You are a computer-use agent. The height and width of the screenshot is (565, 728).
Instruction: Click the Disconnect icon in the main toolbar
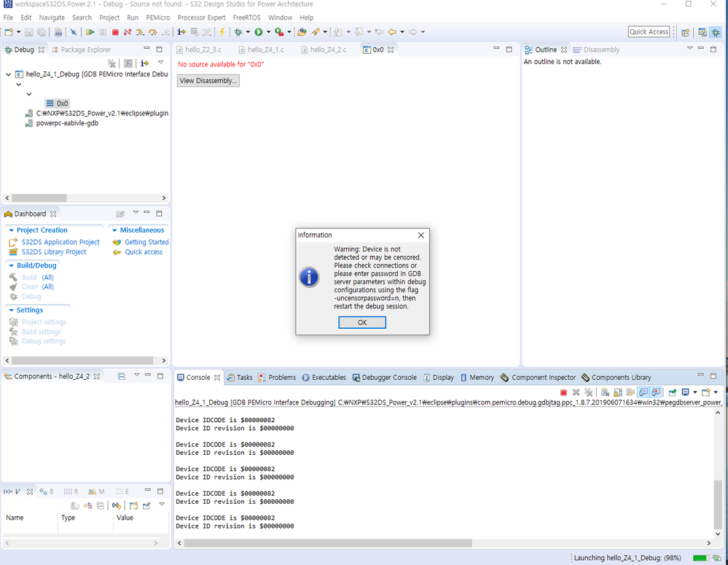128,32
